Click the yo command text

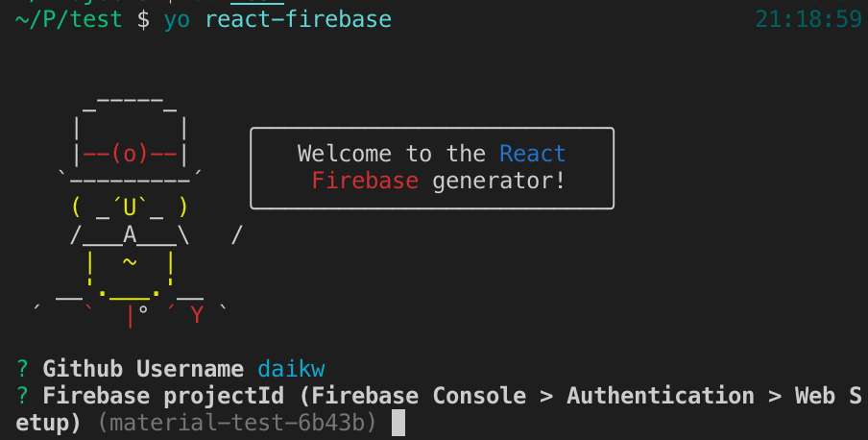(177, 19)
